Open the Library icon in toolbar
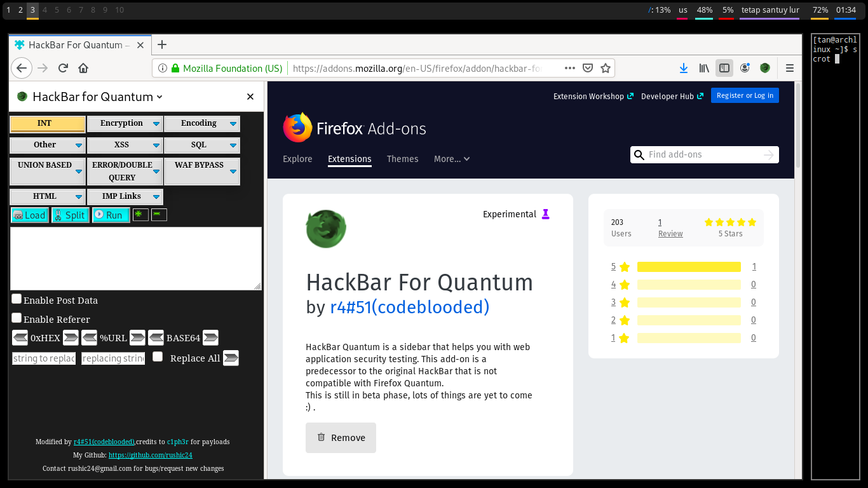This screenshot has width=868, height=488. (x=704, y=68)
